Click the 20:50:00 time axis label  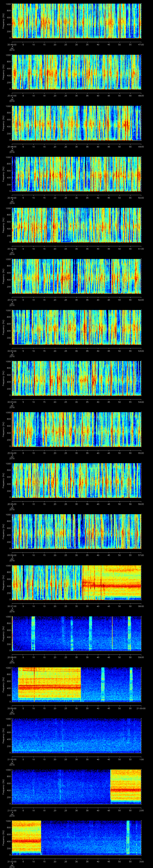click(12, 249)
